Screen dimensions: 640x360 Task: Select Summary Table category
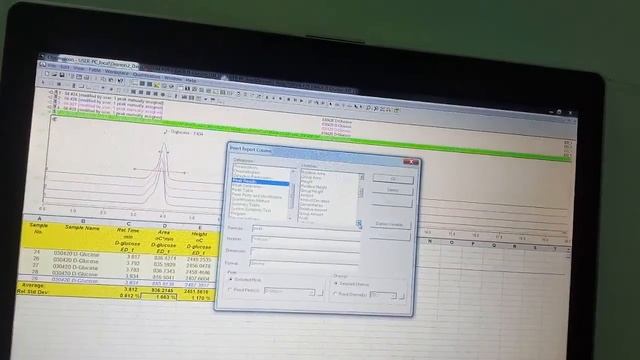pos(246,205)
